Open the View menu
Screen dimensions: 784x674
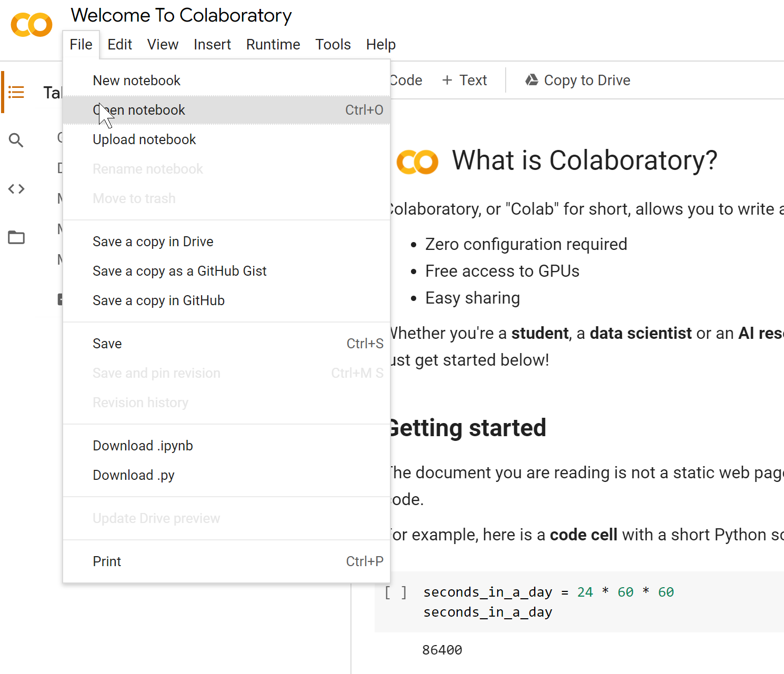(x=163, y=45)
